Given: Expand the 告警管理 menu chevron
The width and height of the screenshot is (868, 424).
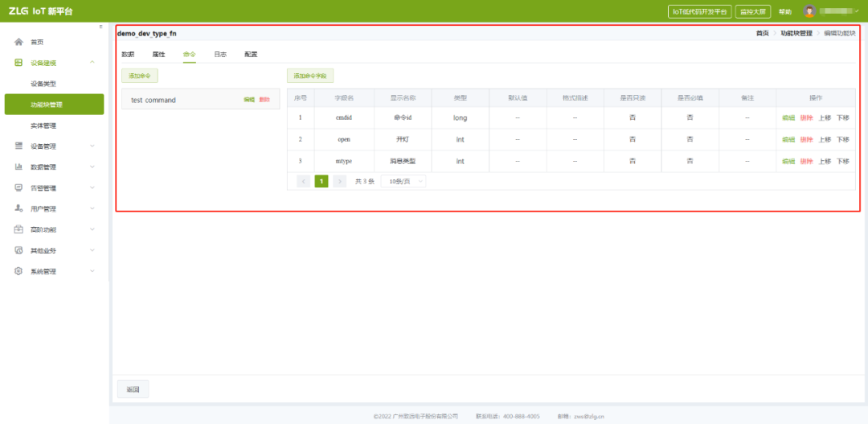Looking at the screenshot, I should point(92,188).
